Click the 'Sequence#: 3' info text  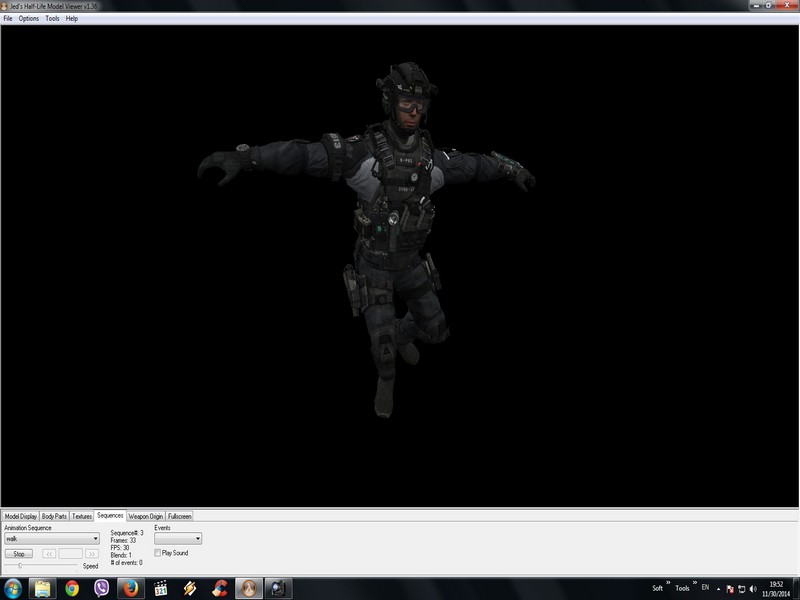(127, 533)
